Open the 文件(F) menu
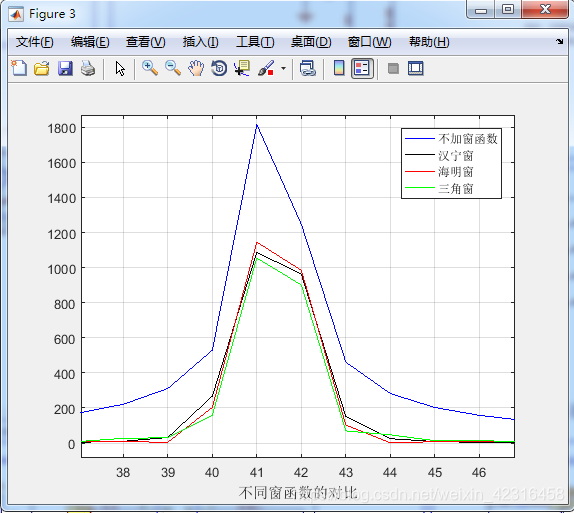This screenshot has height=513, width=574. point(34,42)
